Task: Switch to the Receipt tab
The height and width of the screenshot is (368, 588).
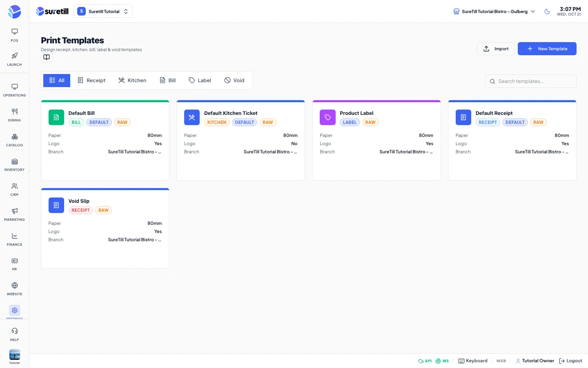Action: coord(91,81)
